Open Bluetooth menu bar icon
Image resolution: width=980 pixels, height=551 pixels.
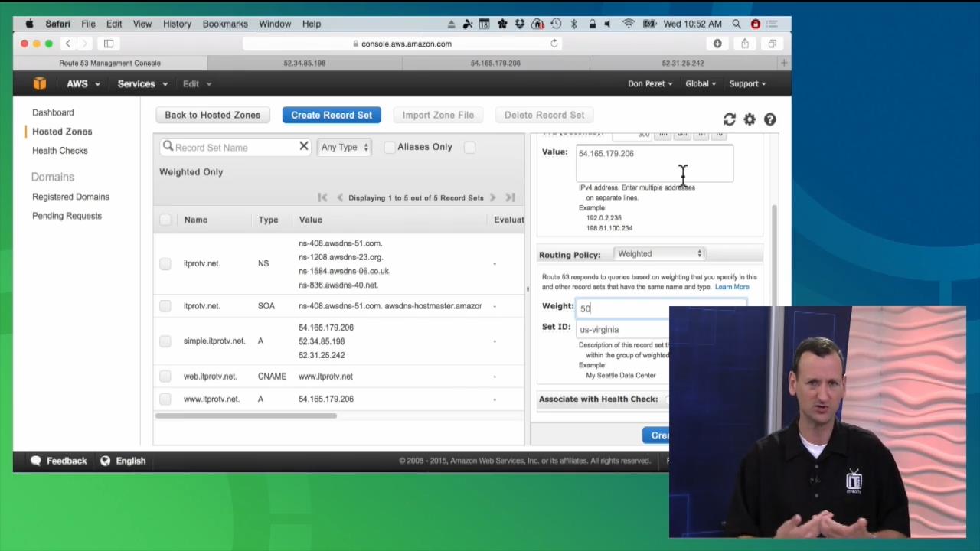click(x=573, y=24)
